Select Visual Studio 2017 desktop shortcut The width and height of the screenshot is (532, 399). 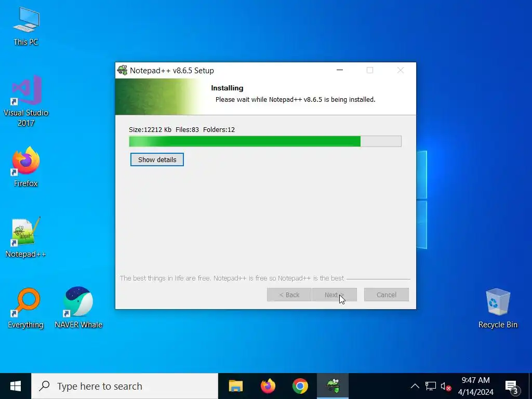(x=26, y=101)
